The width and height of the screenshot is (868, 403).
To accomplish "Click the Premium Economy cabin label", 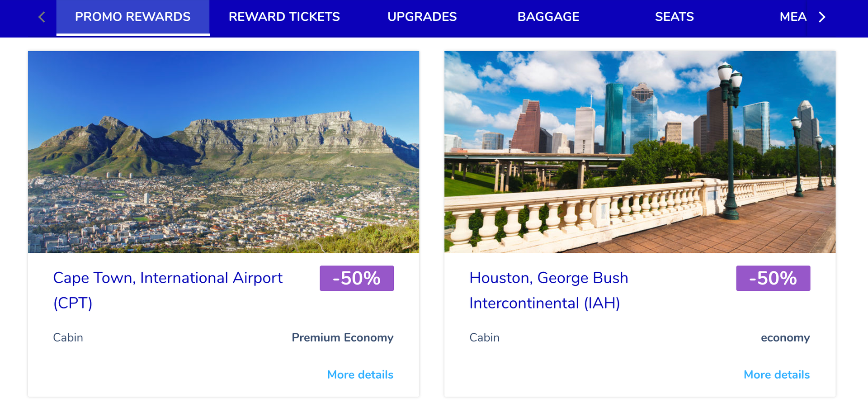I will [x=342, y=337].
